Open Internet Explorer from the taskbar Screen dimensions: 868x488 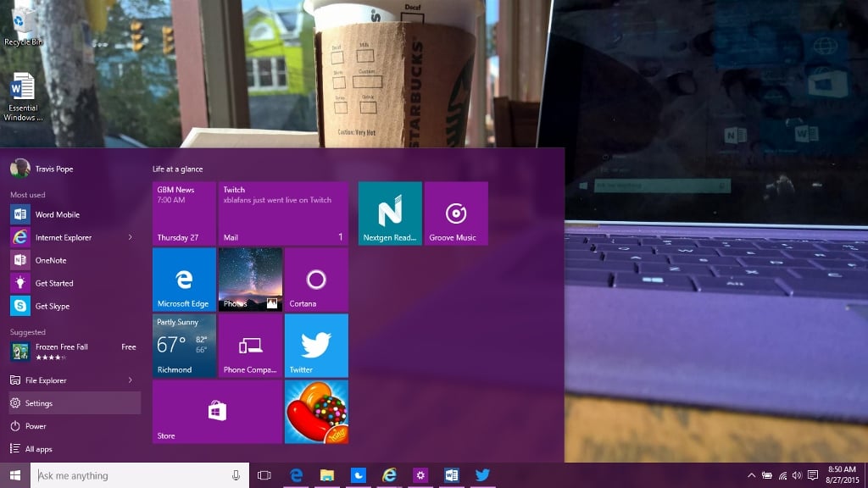point(389,475)
